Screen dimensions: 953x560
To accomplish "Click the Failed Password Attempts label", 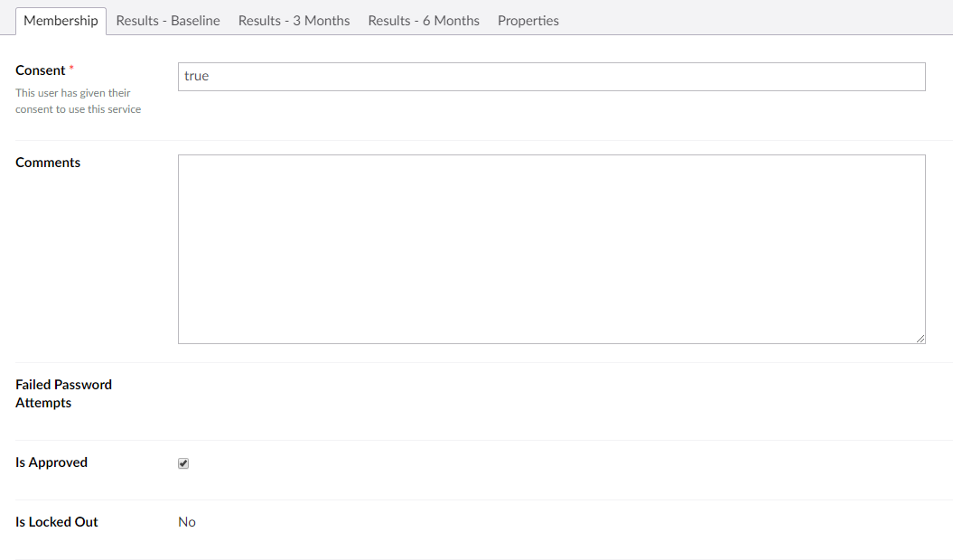I will pyautogui.click(x=63, y=394).
